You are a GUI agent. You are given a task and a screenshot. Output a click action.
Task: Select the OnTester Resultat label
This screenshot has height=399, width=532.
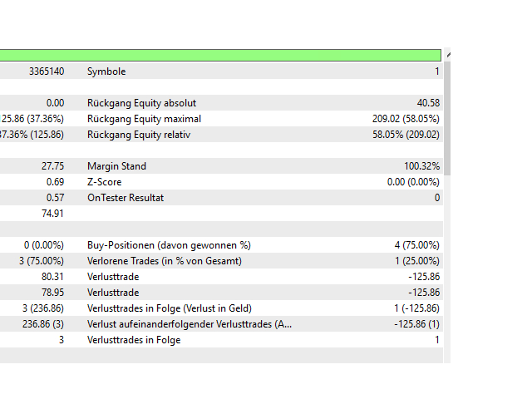[x=126, y=198]
